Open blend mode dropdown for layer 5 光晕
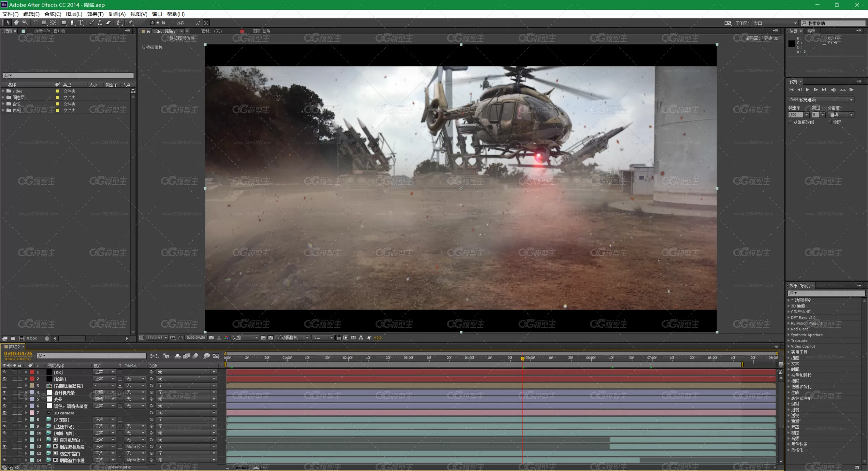 (105, 399)
